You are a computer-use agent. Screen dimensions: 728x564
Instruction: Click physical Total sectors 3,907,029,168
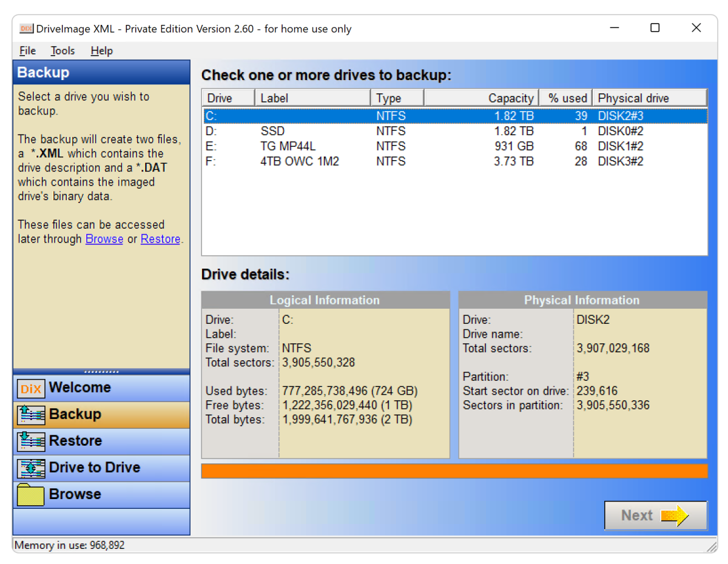tap(613, 349)
